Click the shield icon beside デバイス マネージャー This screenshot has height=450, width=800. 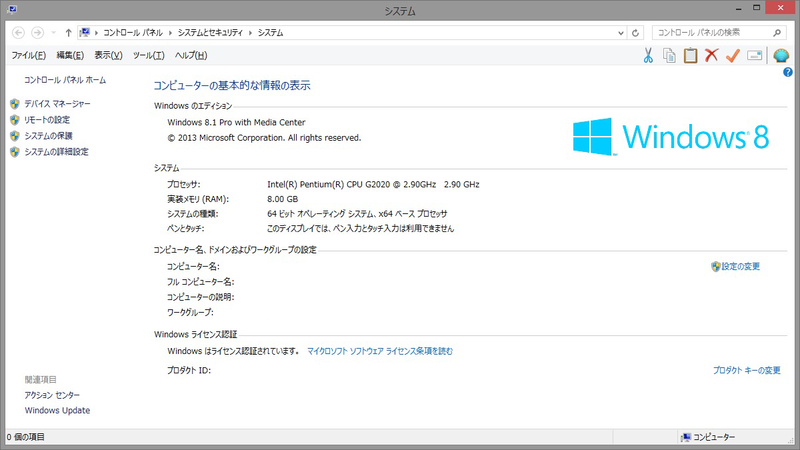coord(15,104)
